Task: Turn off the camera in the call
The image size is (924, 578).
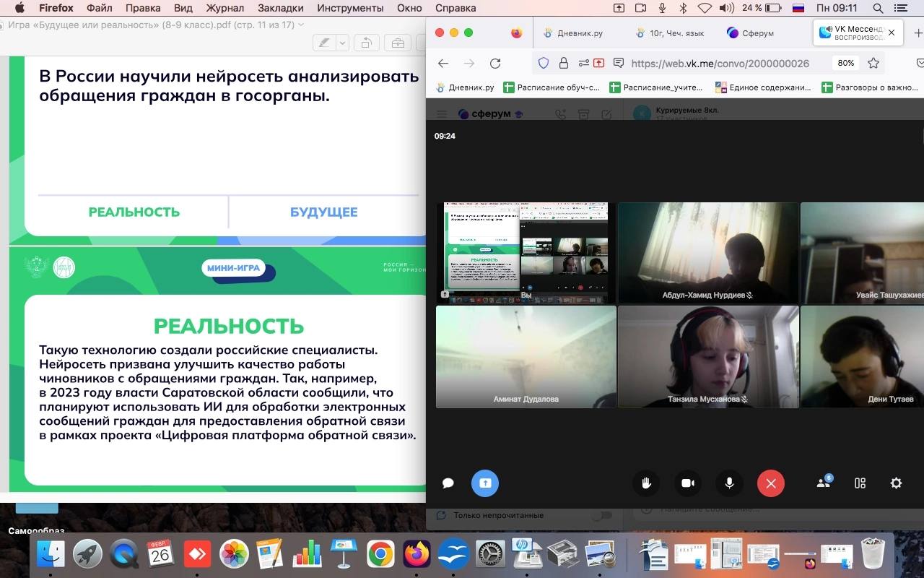Action: (687, 483)
